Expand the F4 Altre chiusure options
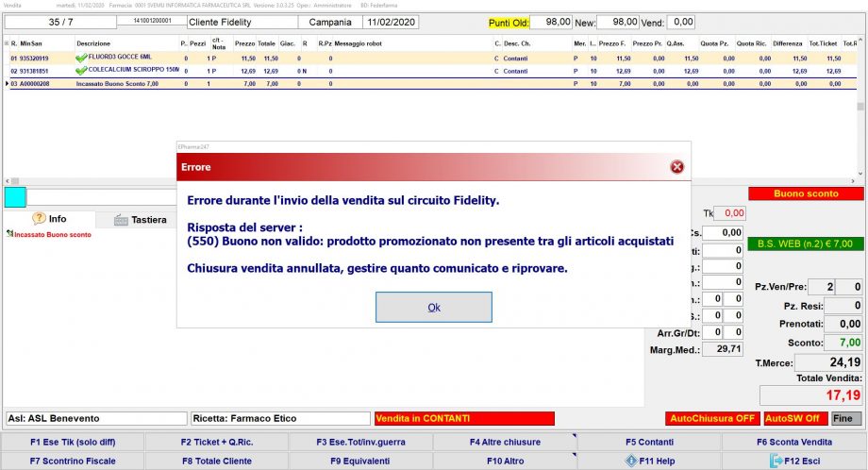Image resolution: width=868 pixels, height=470 pixels. coord(504,442)
